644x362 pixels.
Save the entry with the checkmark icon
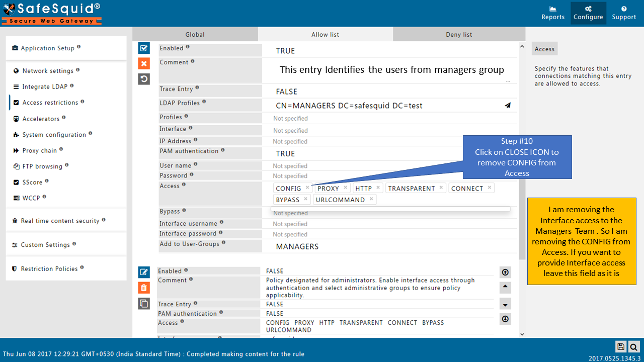[144, 48]
